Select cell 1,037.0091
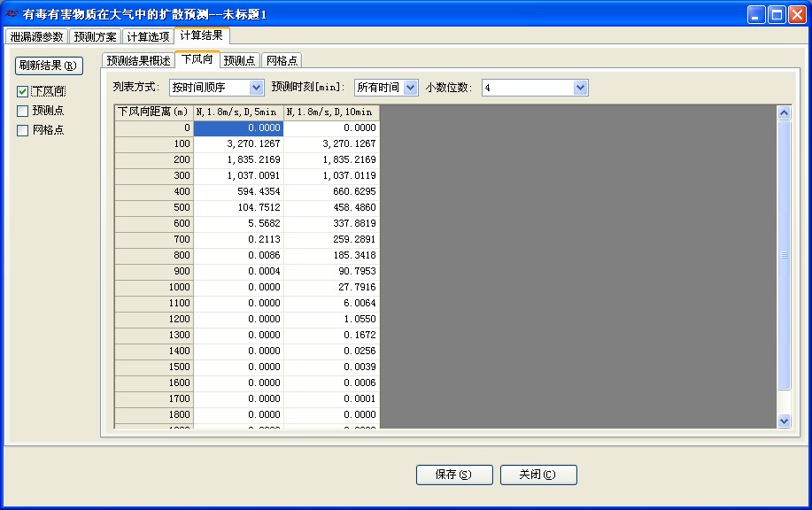This screenshot has height=510, width=812. point(238,175)
